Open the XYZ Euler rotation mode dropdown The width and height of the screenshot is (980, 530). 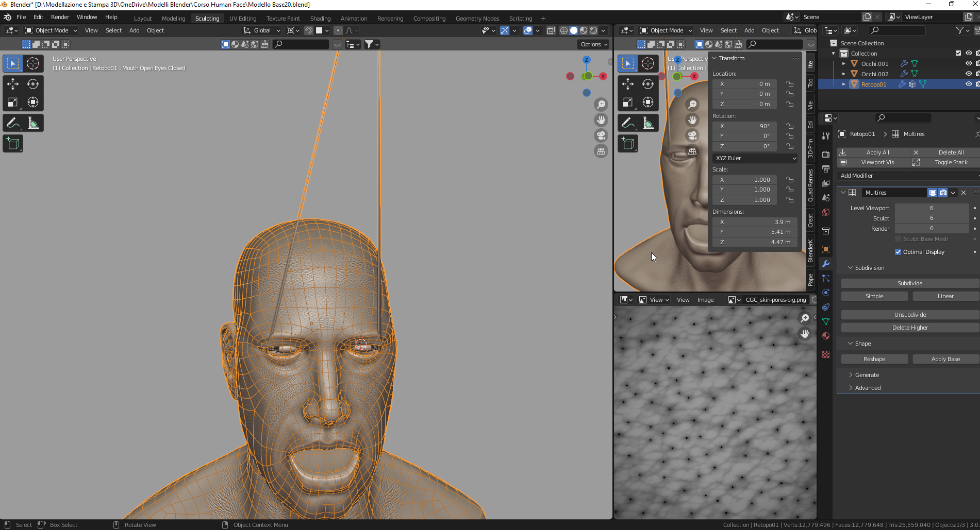755,158
